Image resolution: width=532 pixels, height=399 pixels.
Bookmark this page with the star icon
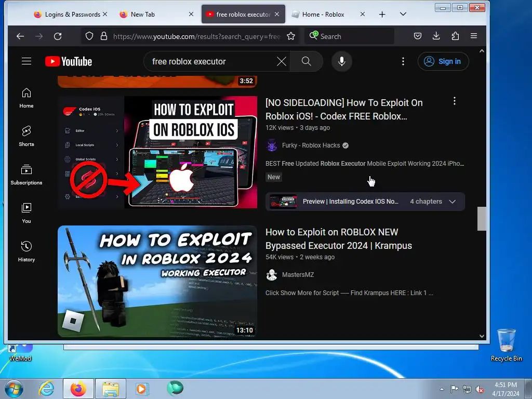click(291, 36)
